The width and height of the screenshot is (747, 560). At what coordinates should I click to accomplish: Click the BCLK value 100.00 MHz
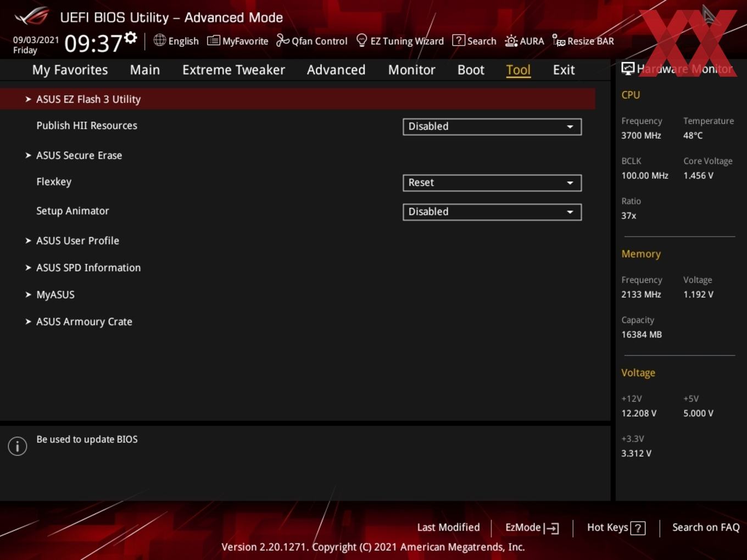[x=645, y=176]
